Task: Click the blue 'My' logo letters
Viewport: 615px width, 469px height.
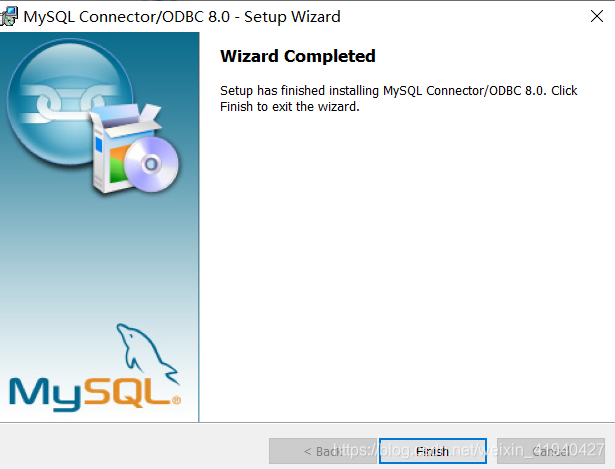Action: tap(45, 394)
